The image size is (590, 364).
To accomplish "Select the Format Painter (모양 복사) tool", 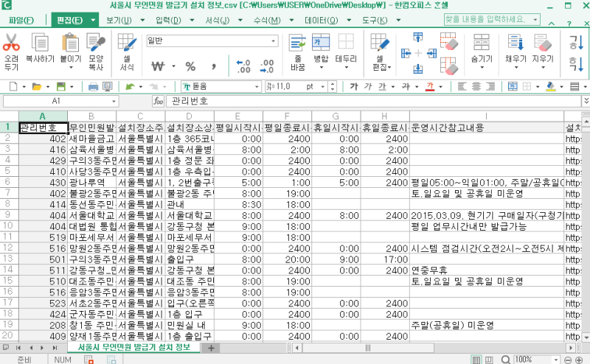I will (x=96, y=43).
